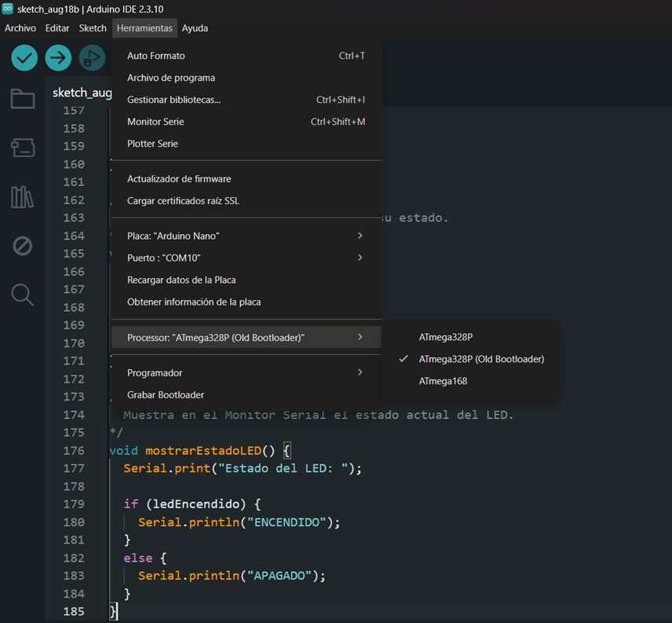Expand the Programador submenu
The height and width of the screenshot is (623, 672).
(247, 372)
